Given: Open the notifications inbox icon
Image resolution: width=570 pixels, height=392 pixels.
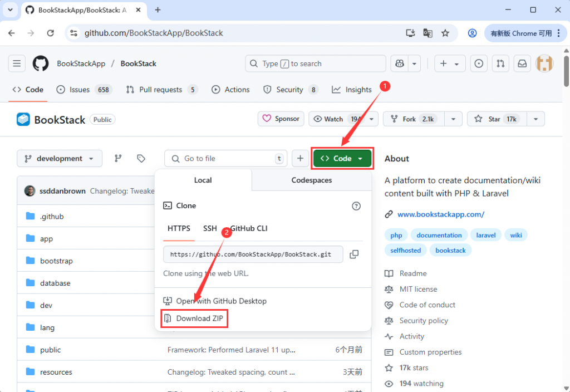Looking at the screenshot, I should coord(522,63).
